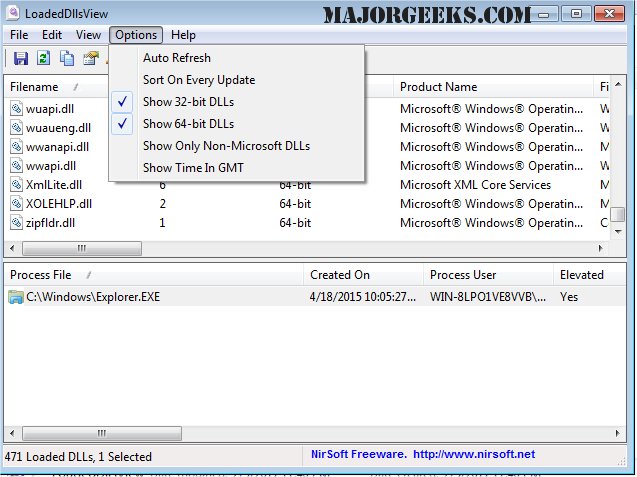This screenshot has width=637, height=477.
Task: Click the 4/18/2015 10:05:27 created date cell
Action: [x=362, y=297]
